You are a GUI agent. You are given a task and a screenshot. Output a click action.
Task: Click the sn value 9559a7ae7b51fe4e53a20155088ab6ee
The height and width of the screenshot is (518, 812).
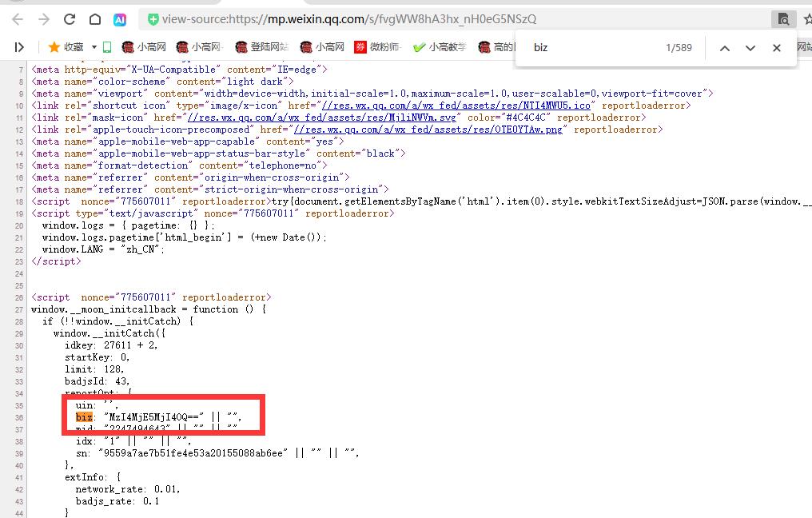[x=193, y=453]
